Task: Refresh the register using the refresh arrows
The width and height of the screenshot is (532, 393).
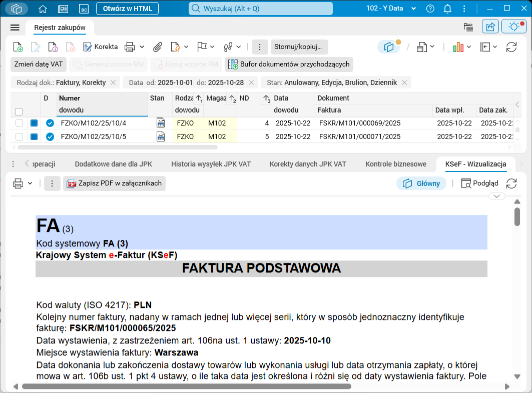Action: 511,46
